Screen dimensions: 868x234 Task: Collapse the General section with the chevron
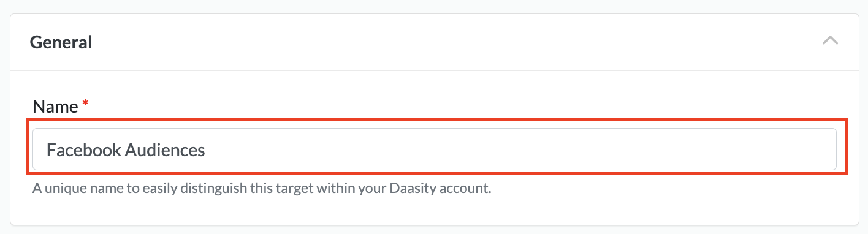pyautogui.click(x=830, y=41)
